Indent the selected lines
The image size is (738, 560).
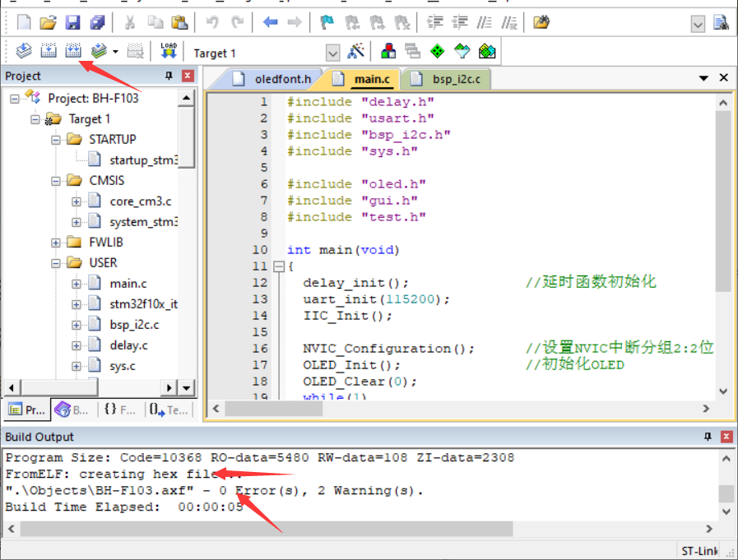(435, 22)
